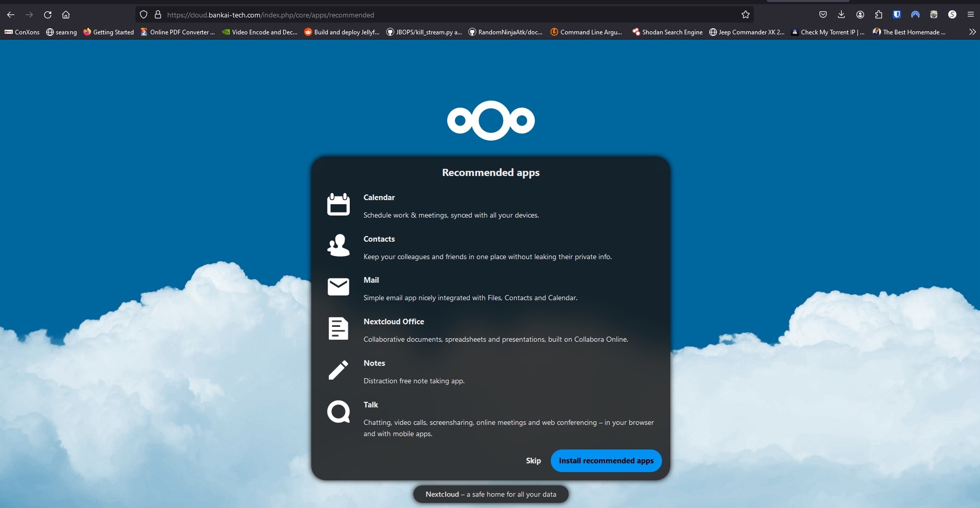
Task: Click the tracking protection shield icon
Action: click(144, 14)
